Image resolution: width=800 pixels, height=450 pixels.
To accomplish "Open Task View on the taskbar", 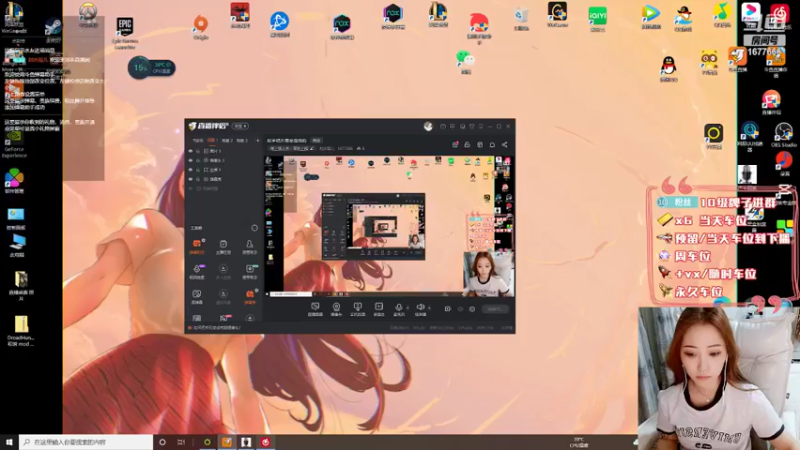I will point(181,442).
